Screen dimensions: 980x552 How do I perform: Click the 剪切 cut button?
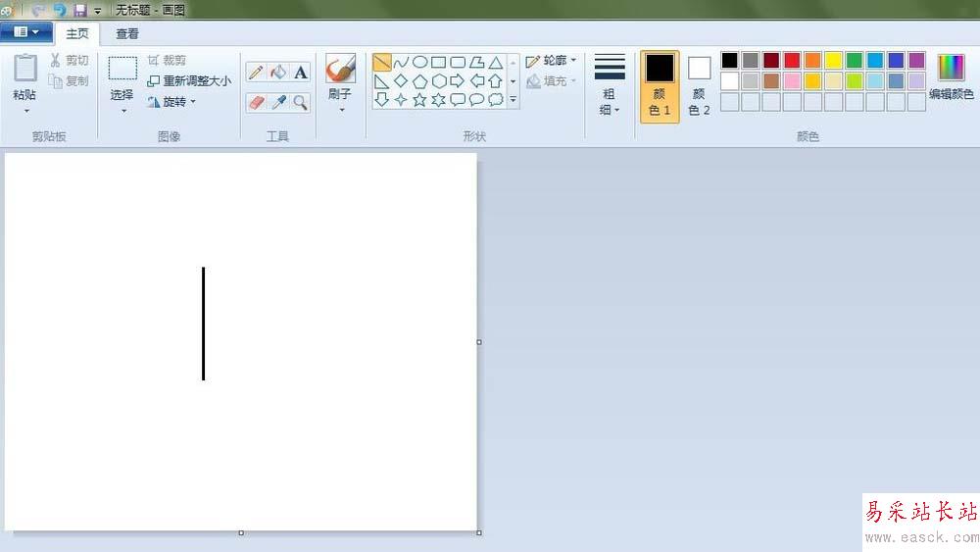pyautogui.click(x=69, y=60)
